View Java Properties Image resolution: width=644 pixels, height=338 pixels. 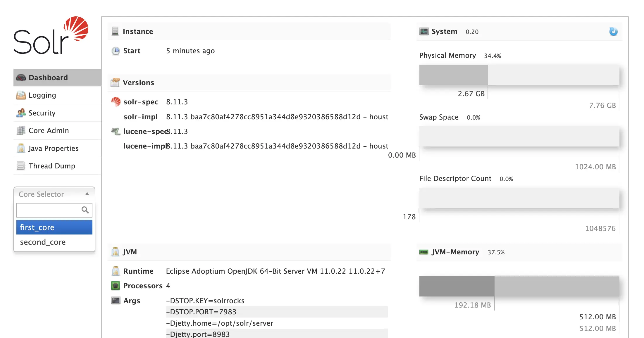coord(57,148)
